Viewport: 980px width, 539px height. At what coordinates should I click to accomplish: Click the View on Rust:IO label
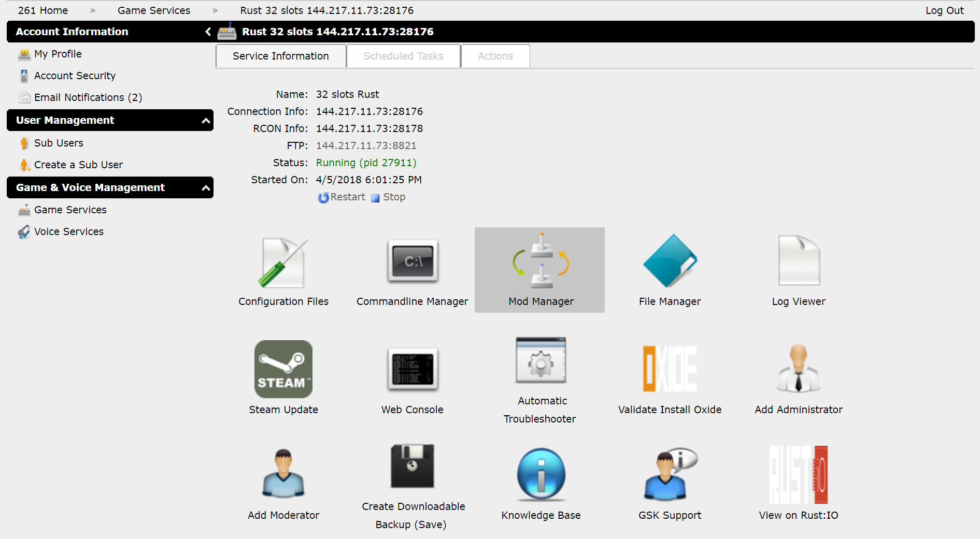point(799,515)
